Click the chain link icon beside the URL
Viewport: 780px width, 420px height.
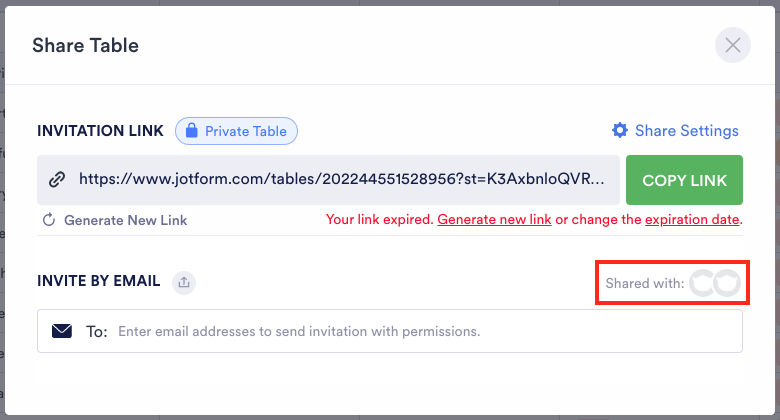tap(58, 180)
